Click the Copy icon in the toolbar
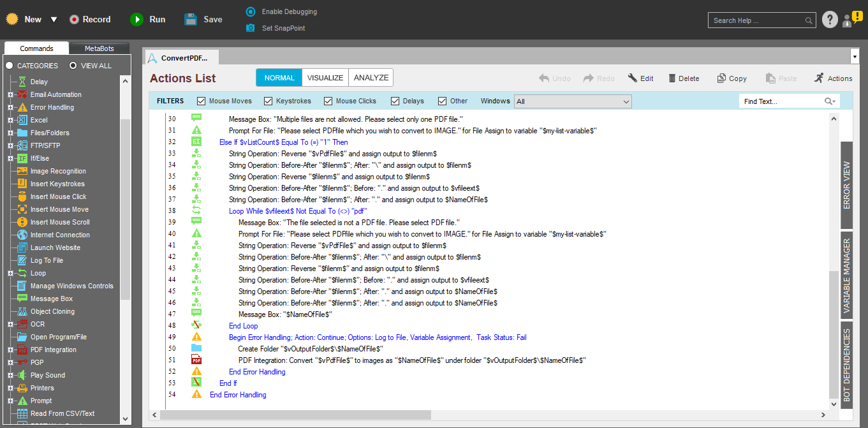 (x=721, y=78)
